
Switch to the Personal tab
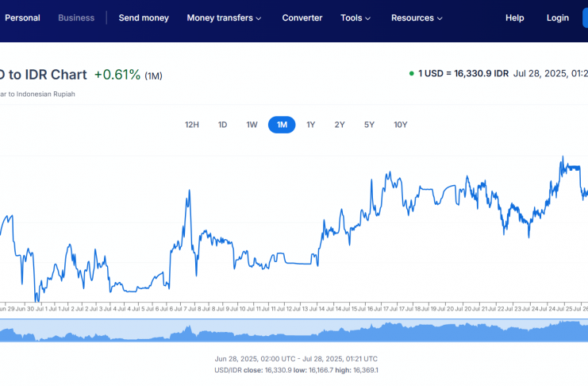point(22,17)
